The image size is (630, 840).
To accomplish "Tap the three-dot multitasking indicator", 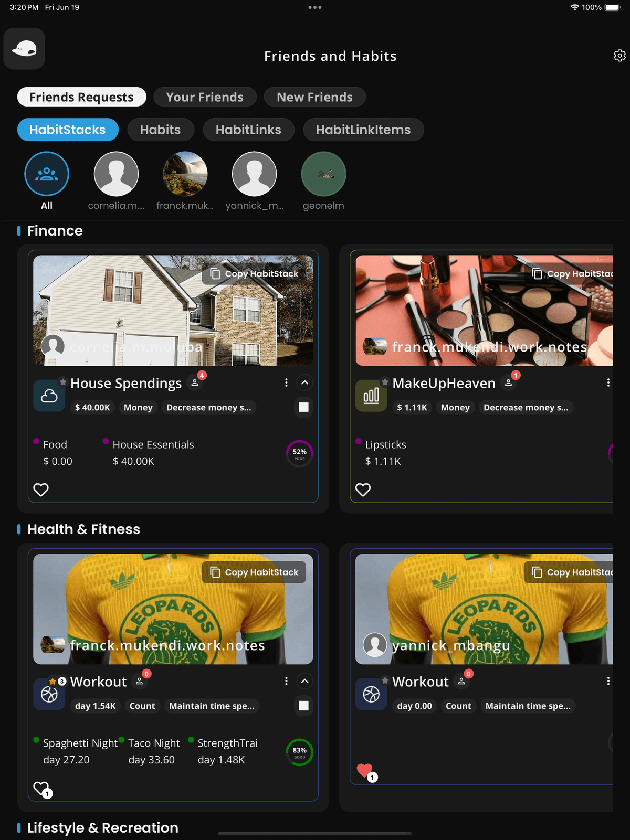I will coord(315,7).
